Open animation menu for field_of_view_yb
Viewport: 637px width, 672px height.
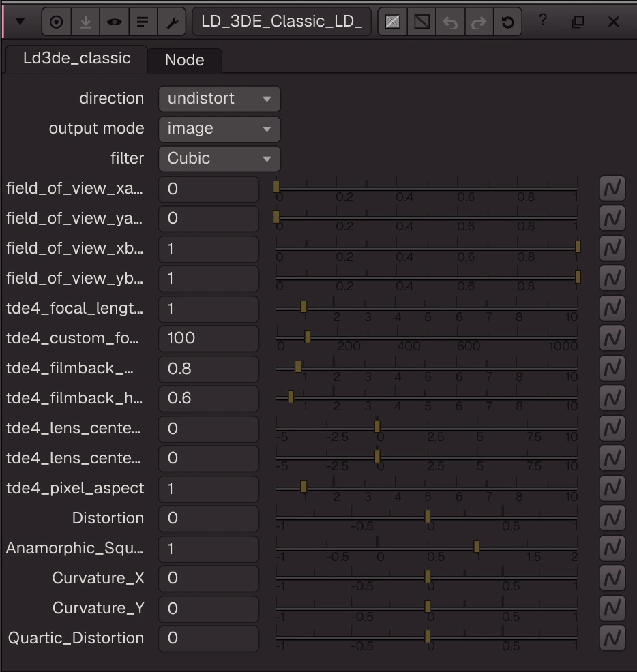coord(612,279)
